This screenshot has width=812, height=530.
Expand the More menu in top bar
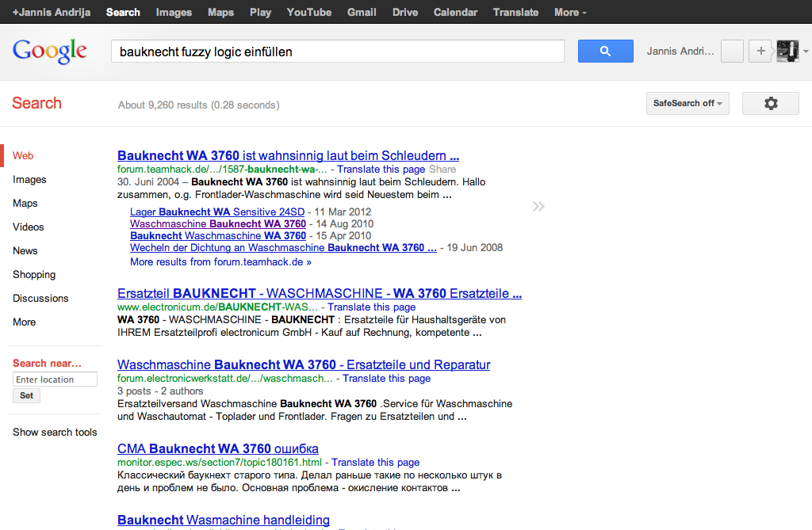click(570, 13)
